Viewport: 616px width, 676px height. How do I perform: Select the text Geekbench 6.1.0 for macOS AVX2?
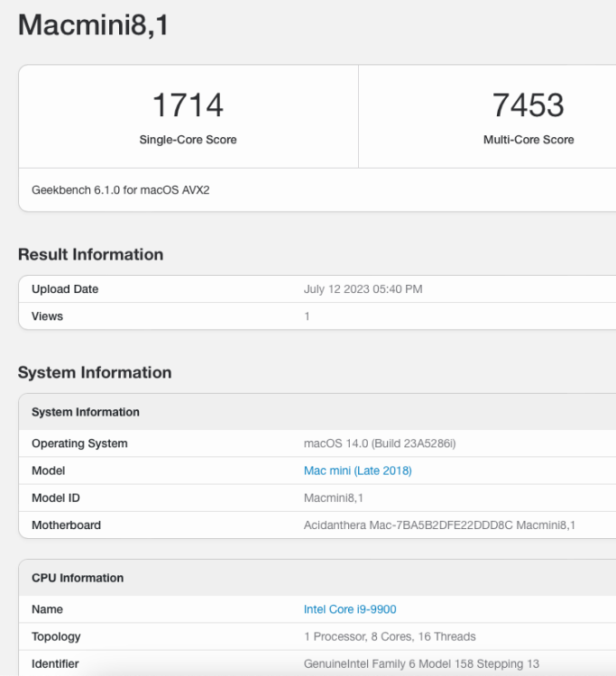(120, 190)
